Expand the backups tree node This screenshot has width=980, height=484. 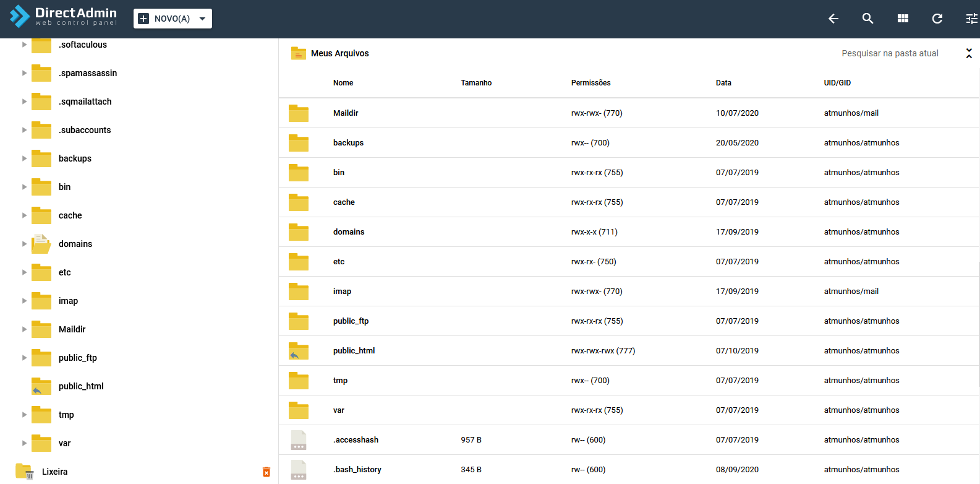24,158
